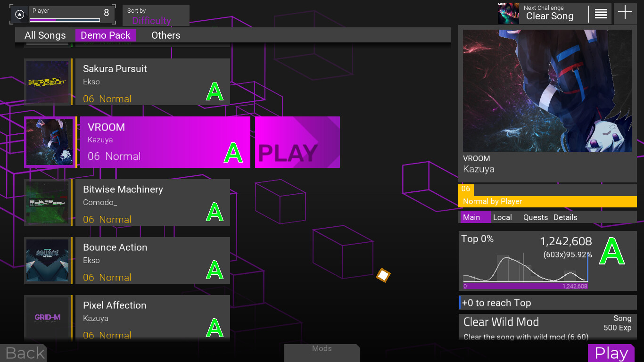Click the Bounce Action album thumbnail
Image resolution: width=644 pixels, height=362 pixels.
pyautogui.click(x=48, y=261)
